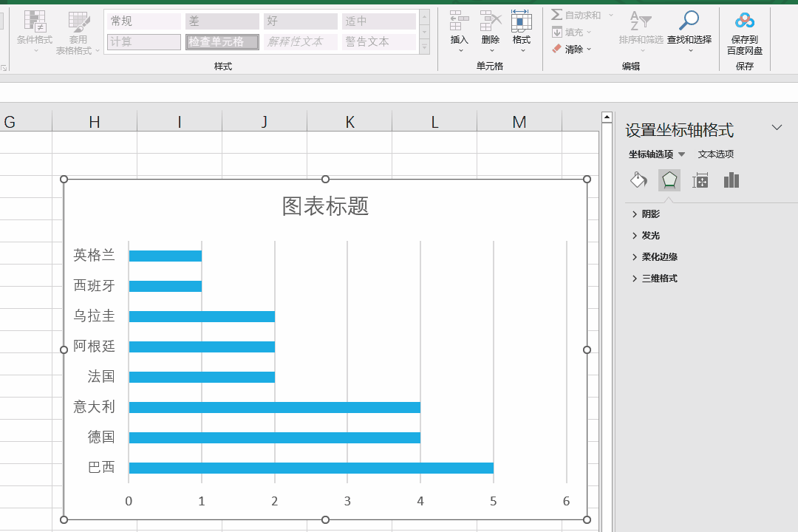Click the 西班牙 category label
Screen dimensions: 798x532
(94, 286)
